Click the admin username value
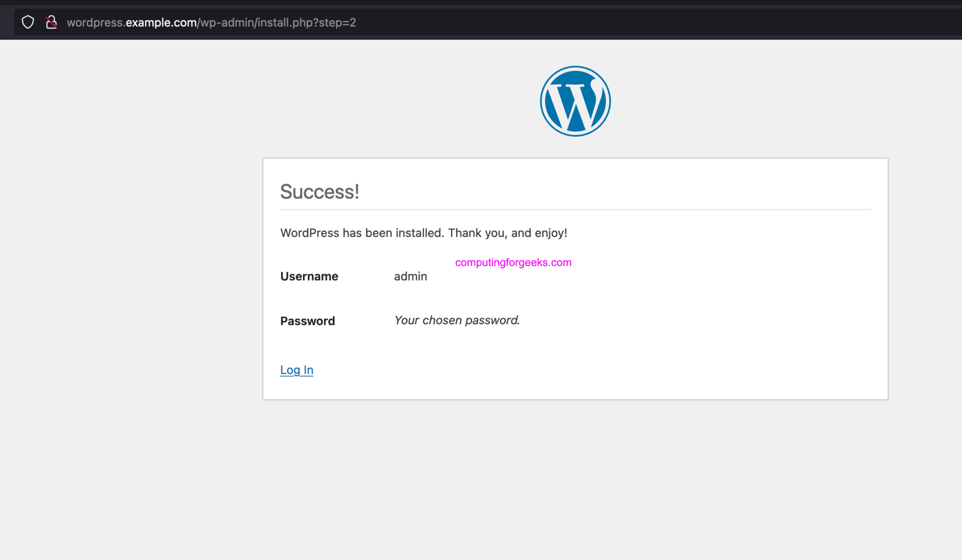Screen dimensions: 962x560 point(410,276)
